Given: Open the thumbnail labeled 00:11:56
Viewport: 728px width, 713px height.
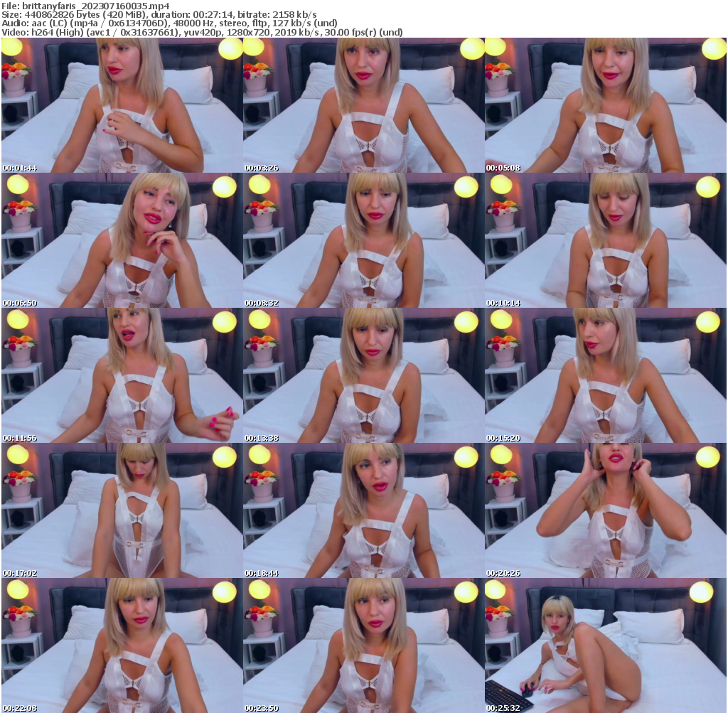Looking at the screenshot, I should pyautogui.click(x=121, y=373).
